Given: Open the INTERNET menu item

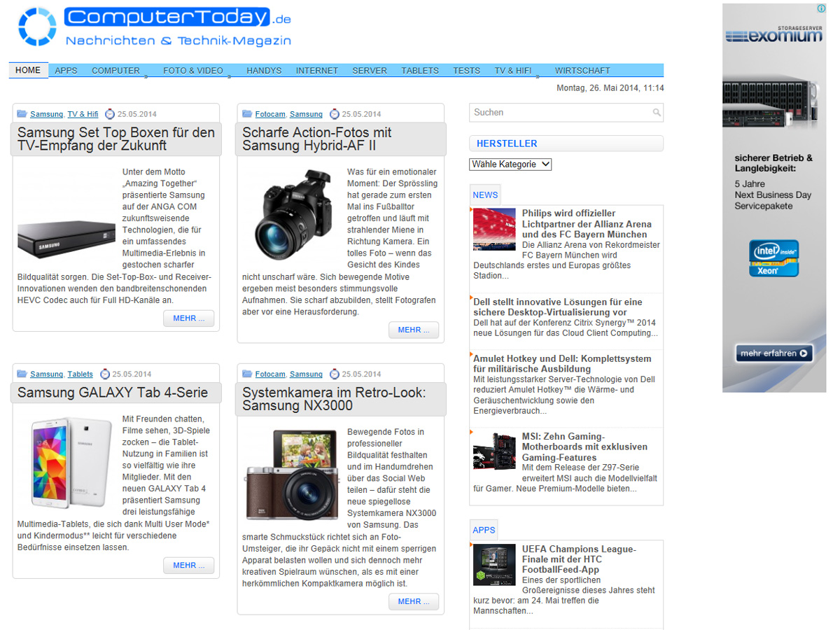Looking at the screenshot, I should click(x=317, y=71).
